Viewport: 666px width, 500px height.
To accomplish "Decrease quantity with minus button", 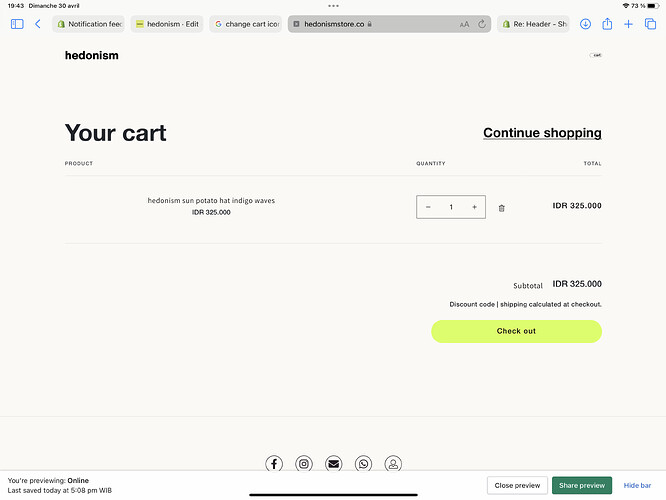I will click(x=428, y=207).
